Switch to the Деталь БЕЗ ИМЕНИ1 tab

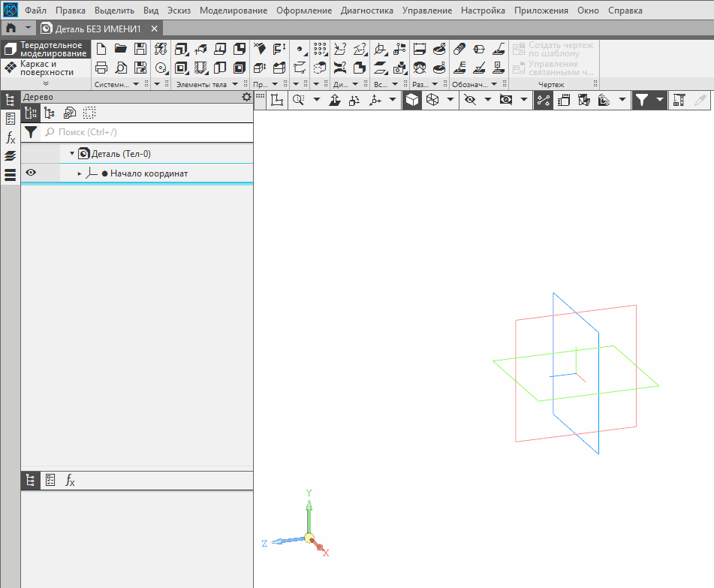point(98,29)
